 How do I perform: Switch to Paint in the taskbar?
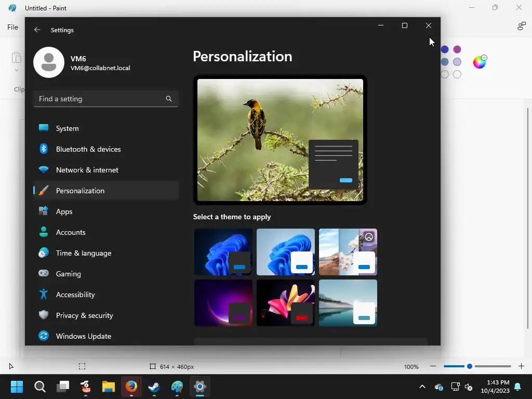click(x=177, y=387)
